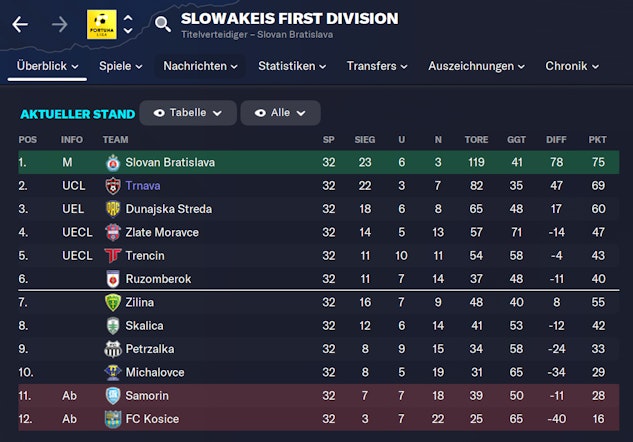Open the search magnifier icon
Image resolution: width=633 pixels, height=442 pixels.
(x=163, y=24)
